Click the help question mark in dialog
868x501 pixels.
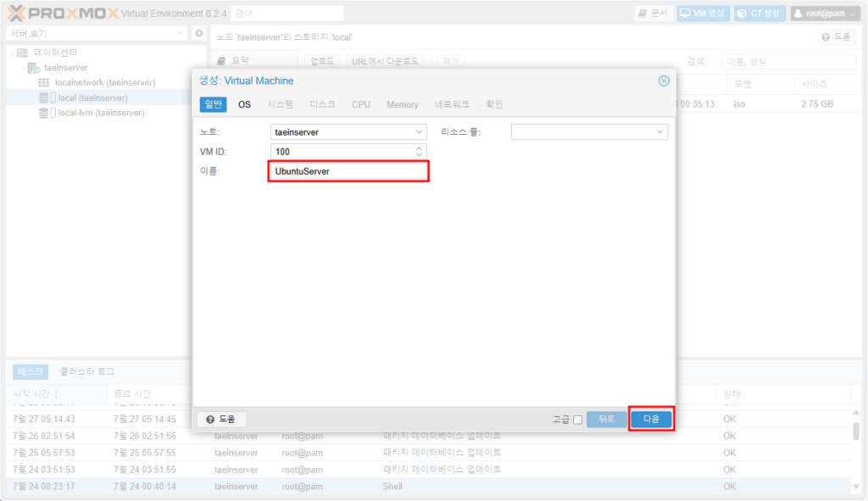coord(210,420)
